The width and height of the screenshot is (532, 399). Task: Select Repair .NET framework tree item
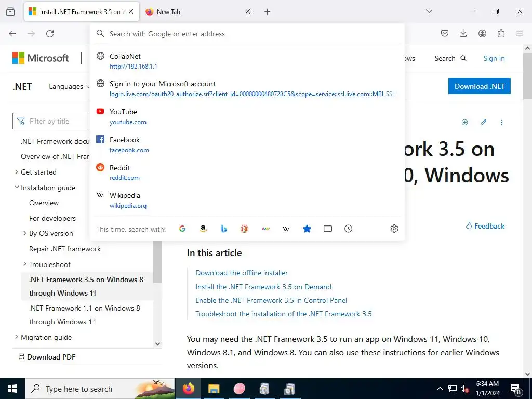(x=65, y=249)
